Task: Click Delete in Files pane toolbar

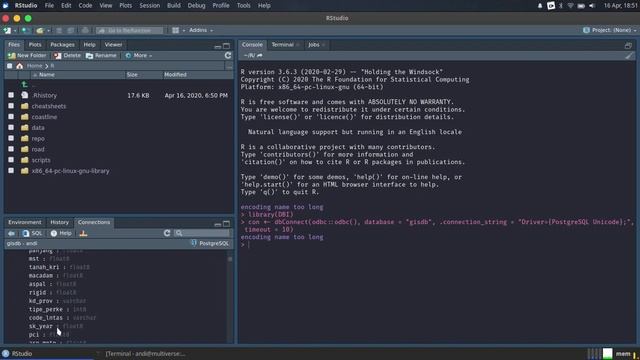Action: (x=67, y=56)
